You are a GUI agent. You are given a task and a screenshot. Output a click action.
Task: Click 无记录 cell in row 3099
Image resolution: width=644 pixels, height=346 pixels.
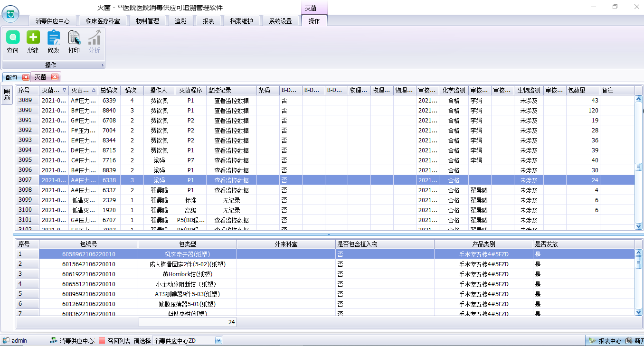pos(231,200)
